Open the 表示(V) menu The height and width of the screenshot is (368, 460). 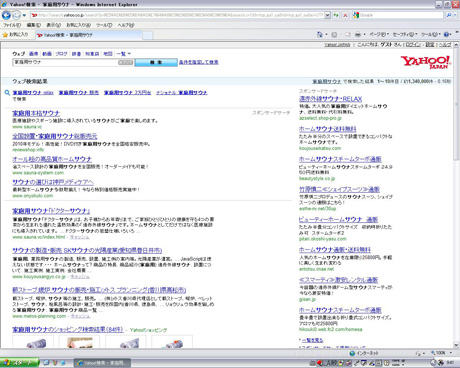pyautogui.click(x=53, y=25)
